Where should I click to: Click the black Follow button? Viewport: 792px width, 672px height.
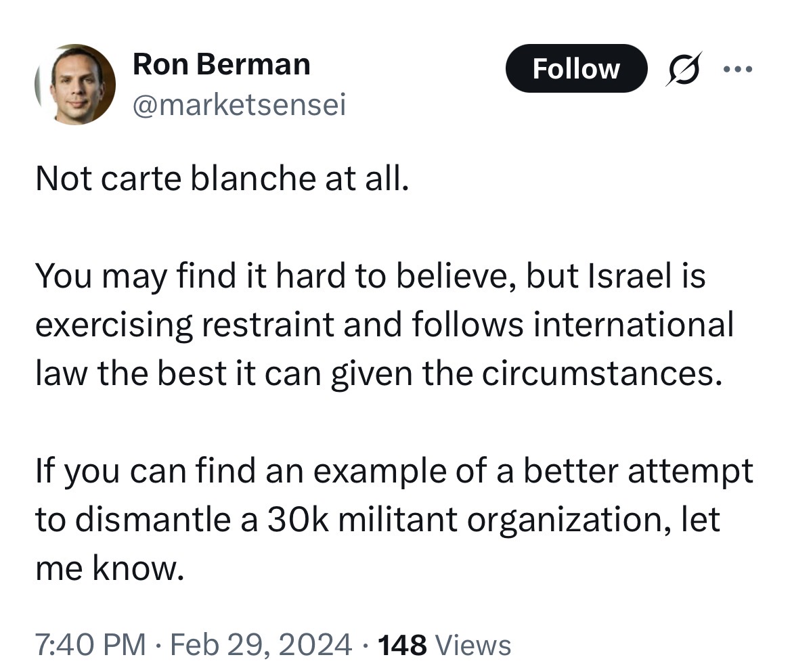click(576, 68)
